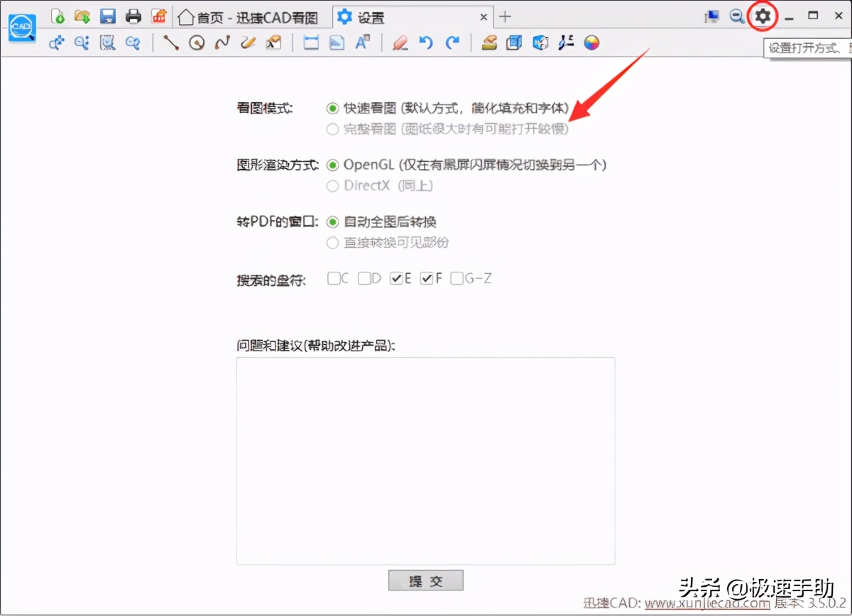852x616 pixels.
Task: Select the circle drawing tool
Action: coord(196,43)
